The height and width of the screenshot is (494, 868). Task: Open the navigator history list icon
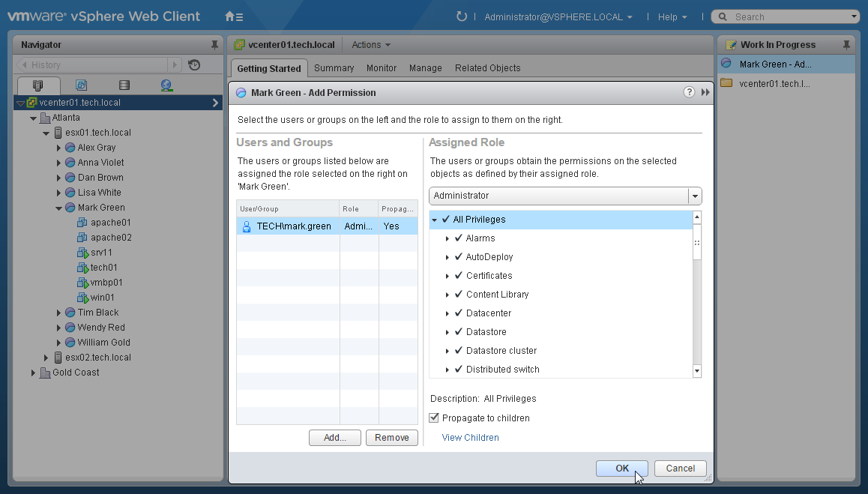(193, 64)
